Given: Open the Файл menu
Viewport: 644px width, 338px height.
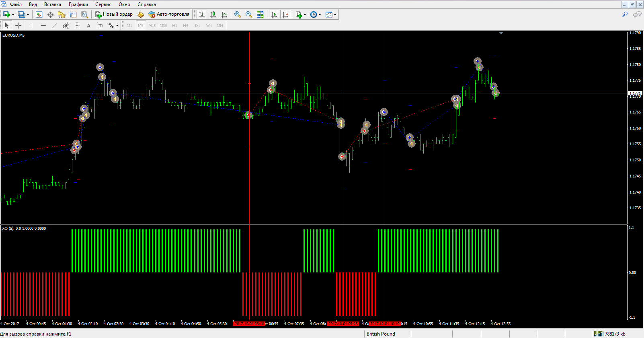Looking at the screenshot, I should click(x=16, y=4).
